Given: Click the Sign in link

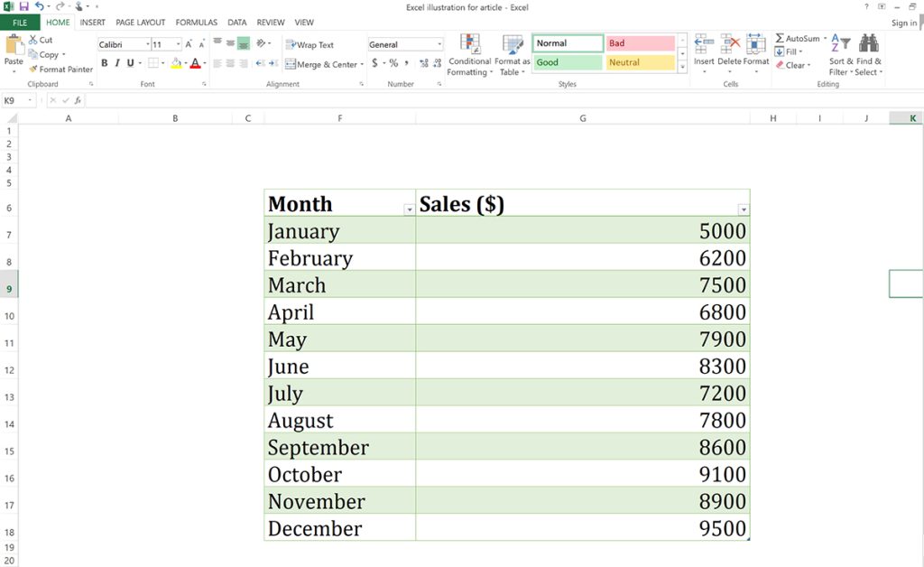Looking at the screenshot, I should coord(903,22).
